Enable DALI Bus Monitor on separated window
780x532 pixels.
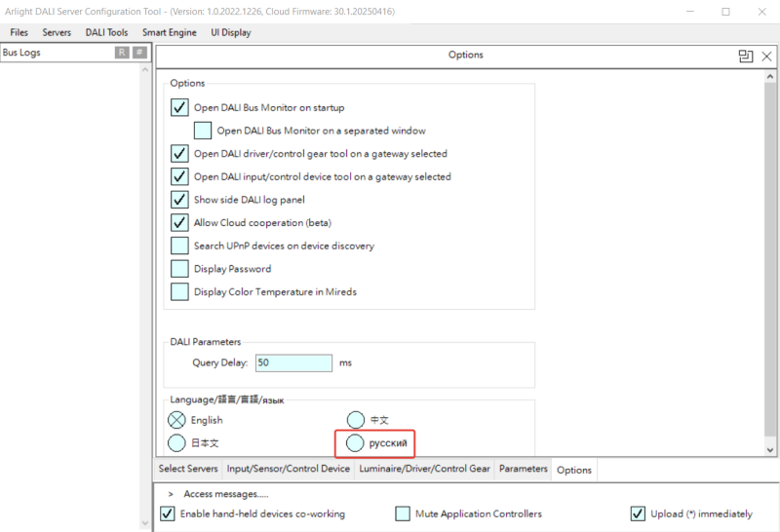pos(203,131)
